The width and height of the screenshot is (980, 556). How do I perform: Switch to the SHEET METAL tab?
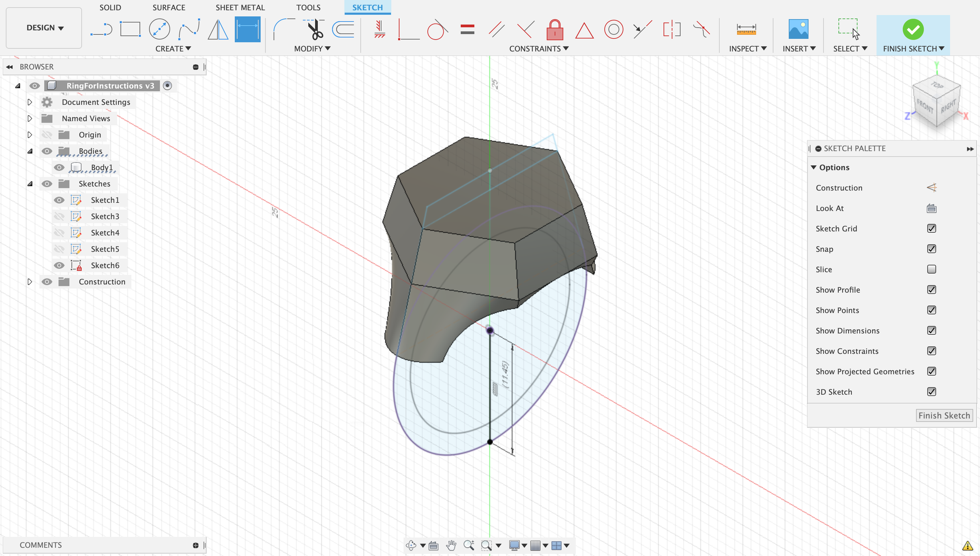[240, 7]
